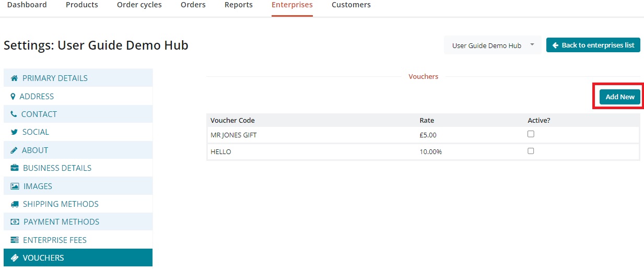This screenshot has height=269, width=644.
Task: Click the pencil icon beside About
Action: (14, 150)
